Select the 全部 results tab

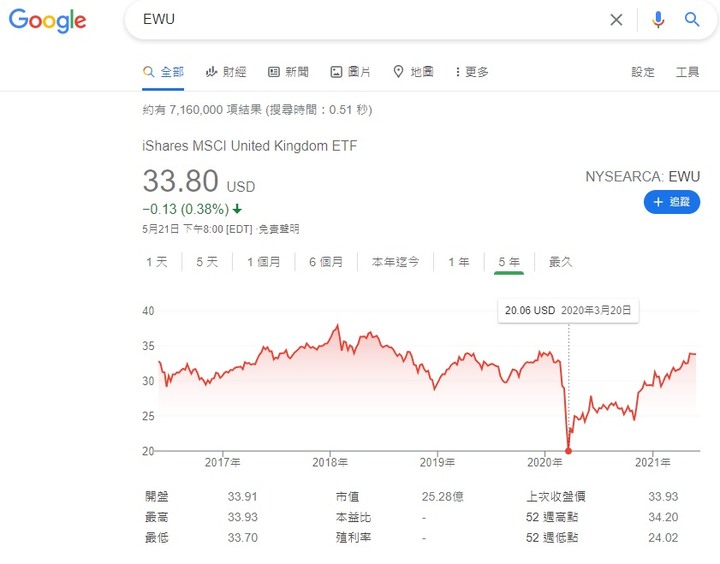[163, 72]
